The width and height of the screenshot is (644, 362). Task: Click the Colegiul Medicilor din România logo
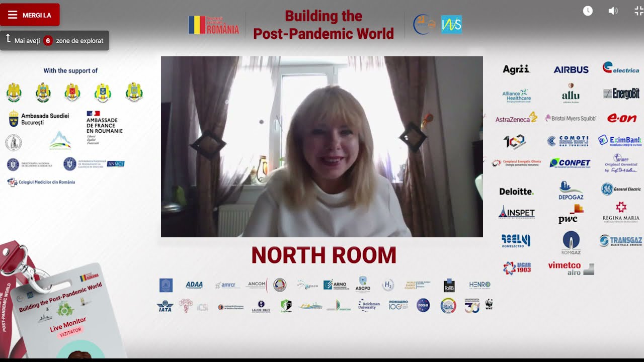pos(41,182)
